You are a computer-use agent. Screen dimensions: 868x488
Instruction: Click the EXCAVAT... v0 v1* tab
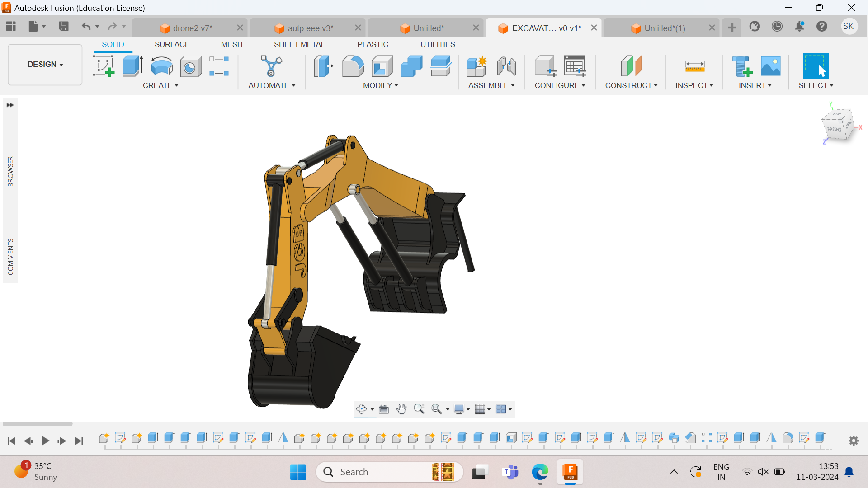coord(545,28)
